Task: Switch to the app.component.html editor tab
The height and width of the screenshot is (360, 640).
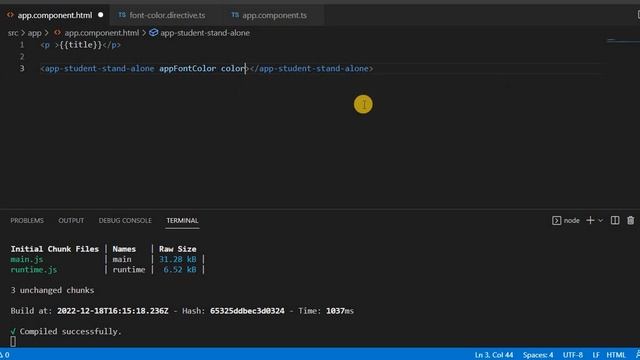Action: [55, 15]
